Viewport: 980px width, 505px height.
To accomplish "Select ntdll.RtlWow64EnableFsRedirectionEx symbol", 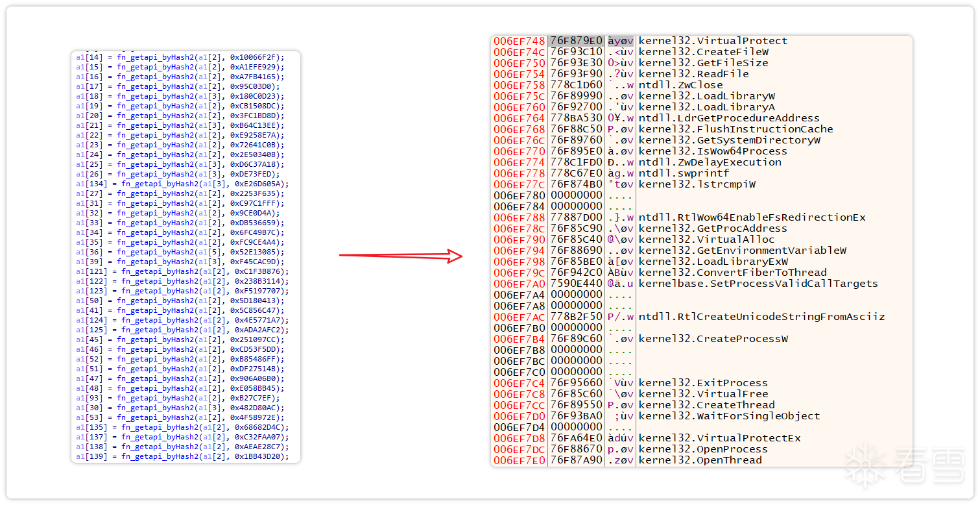I will (x=752, y=217).
